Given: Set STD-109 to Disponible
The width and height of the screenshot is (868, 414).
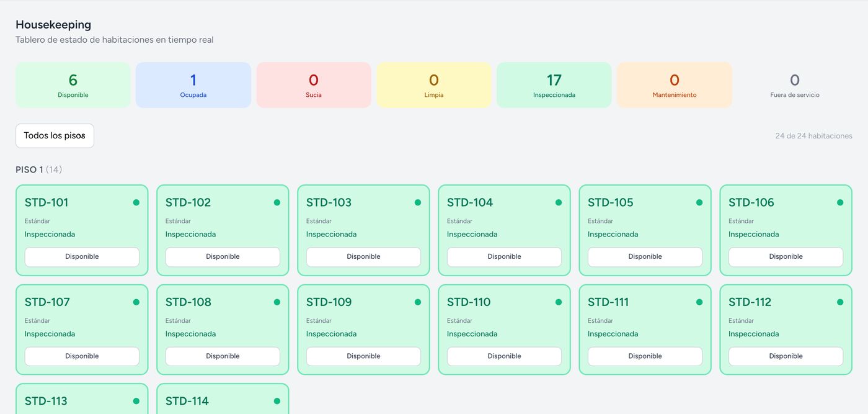Looking at the screenshot, I should [x=363, y=356].
